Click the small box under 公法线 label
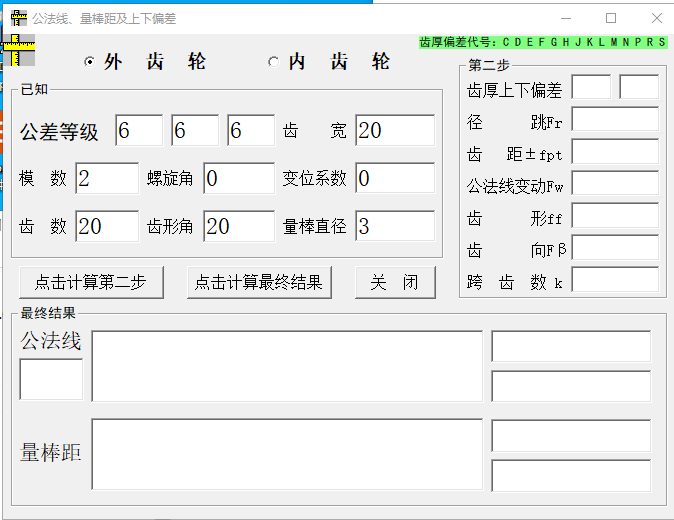The width and height of the screenshot is (674, 520). pos(51,379)
